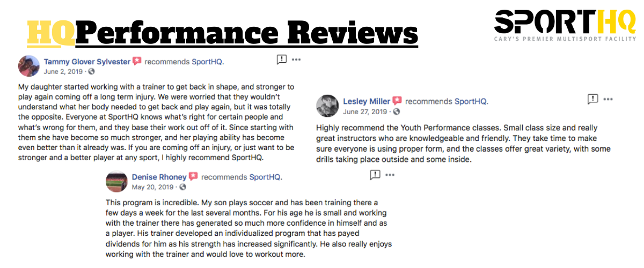Open the three-dot menu on Lesley Miller's review
Image resolution: width=644 pixels, height=268 pixels.
coord(608,99)
